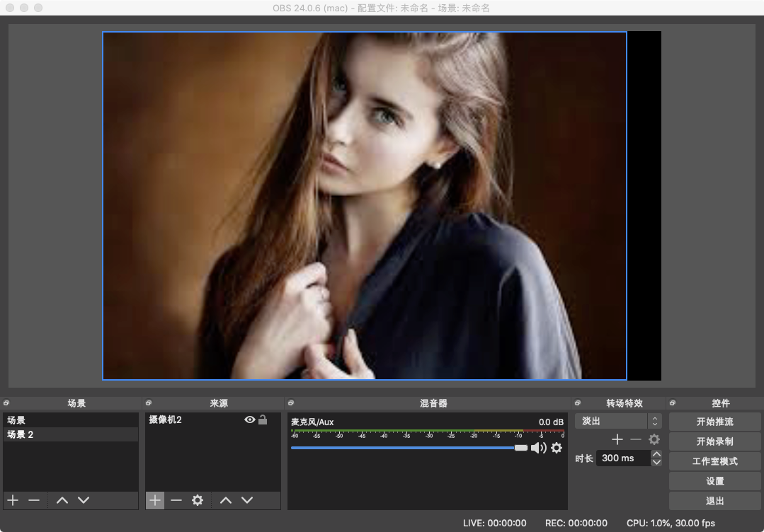This screenshot has width=764, height=532.
Task: Mute the 麦克风/Aux speaker icon
Action: (x=539, y=448)
